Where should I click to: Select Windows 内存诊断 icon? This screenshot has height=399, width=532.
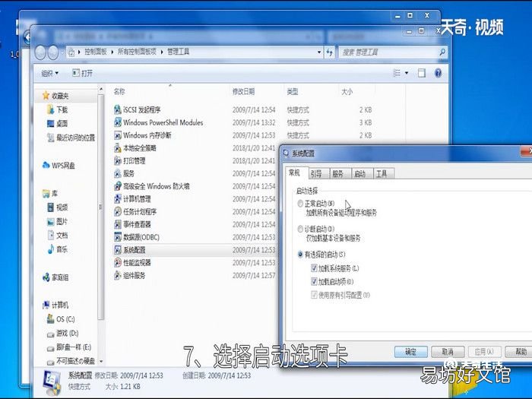pyautogui.click(x=117, y=135)
